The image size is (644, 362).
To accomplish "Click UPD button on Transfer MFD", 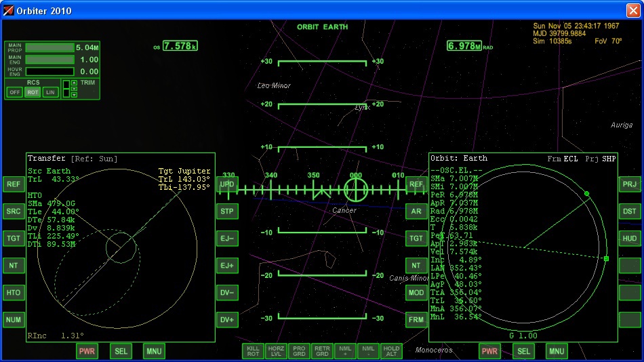I will pyautogui.click(x=227, y=184).
